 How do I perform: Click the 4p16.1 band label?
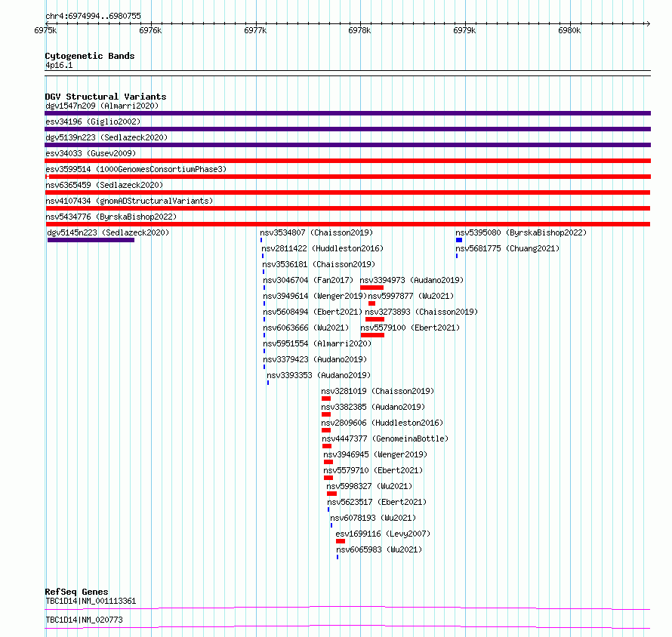[x=59, y=65]
